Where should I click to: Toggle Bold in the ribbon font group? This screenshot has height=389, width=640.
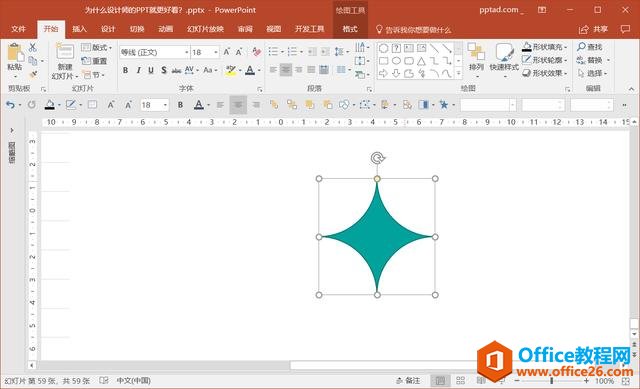pyautogui.click(x=125, y=70)
